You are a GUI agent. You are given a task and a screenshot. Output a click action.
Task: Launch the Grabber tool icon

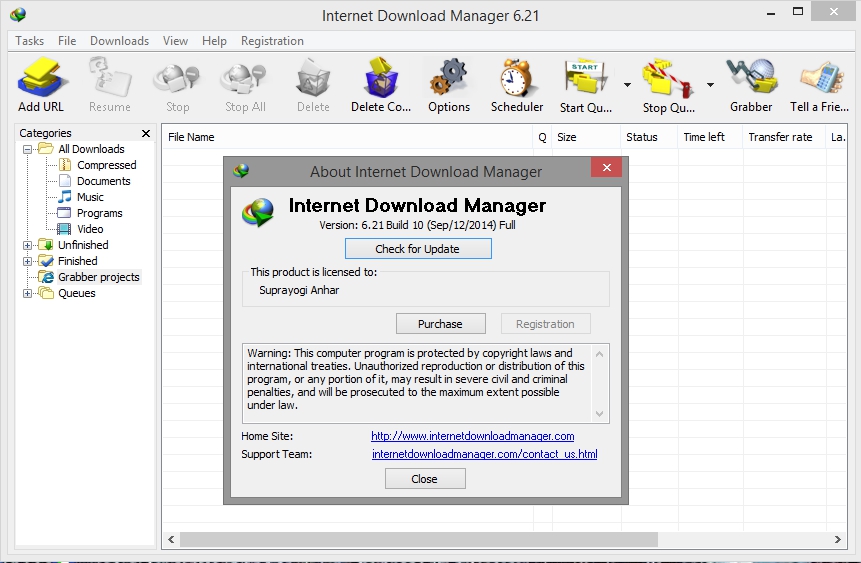click(x=751, y=77)
